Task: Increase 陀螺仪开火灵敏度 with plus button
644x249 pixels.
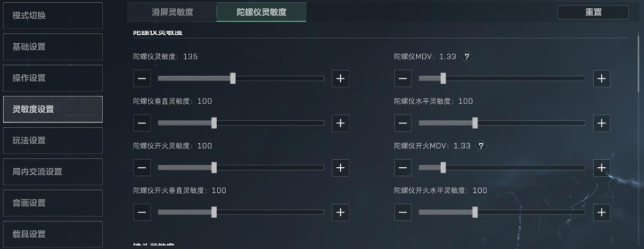Action: pos(340,168)
